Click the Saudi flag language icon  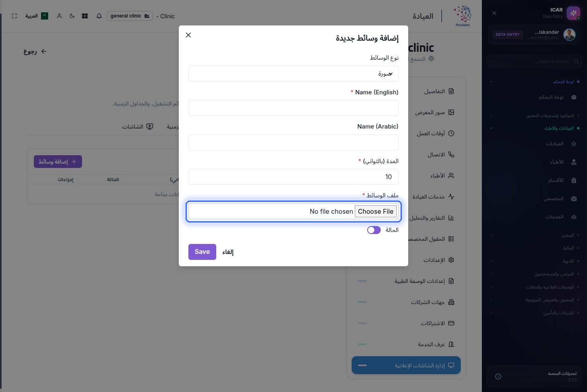45,16
